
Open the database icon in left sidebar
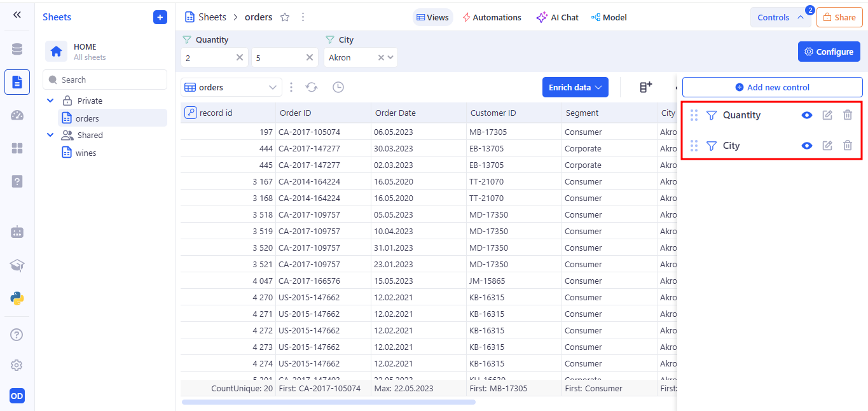(17, 49)
